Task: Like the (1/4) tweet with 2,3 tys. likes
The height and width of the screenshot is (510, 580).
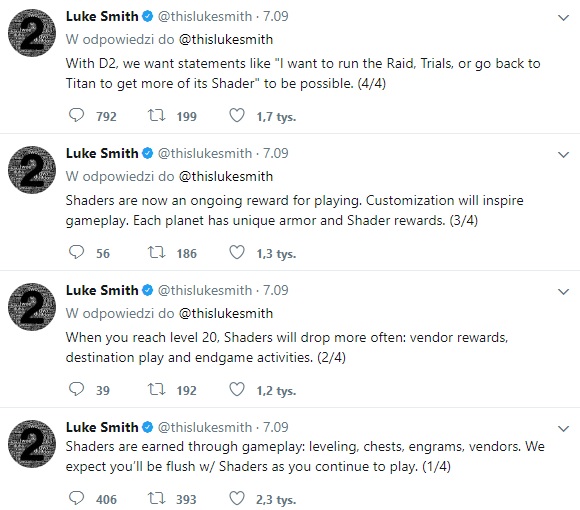Action: click(x=237, y=498)
